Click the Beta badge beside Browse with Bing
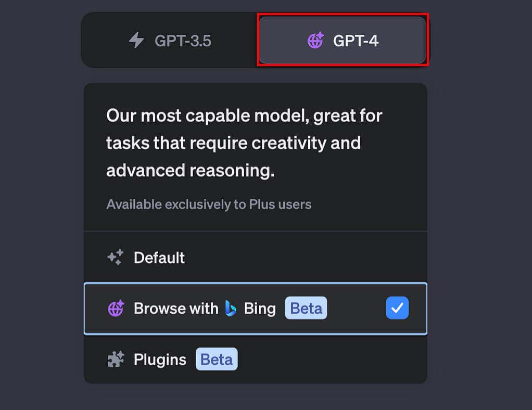This screenshot has width=532, height=410. point(306,308)
